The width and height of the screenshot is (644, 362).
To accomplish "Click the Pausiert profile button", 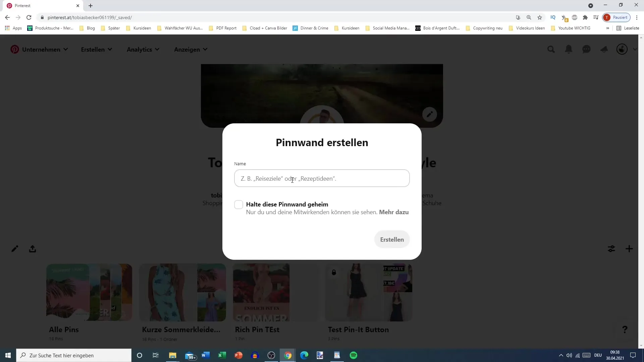I will [616, 17].
